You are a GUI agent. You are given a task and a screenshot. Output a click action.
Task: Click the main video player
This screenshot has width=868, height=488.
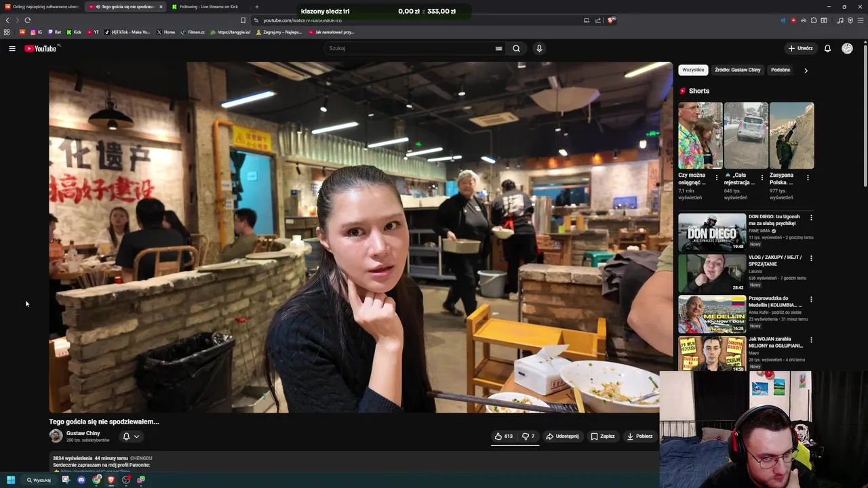coord(359,237)
